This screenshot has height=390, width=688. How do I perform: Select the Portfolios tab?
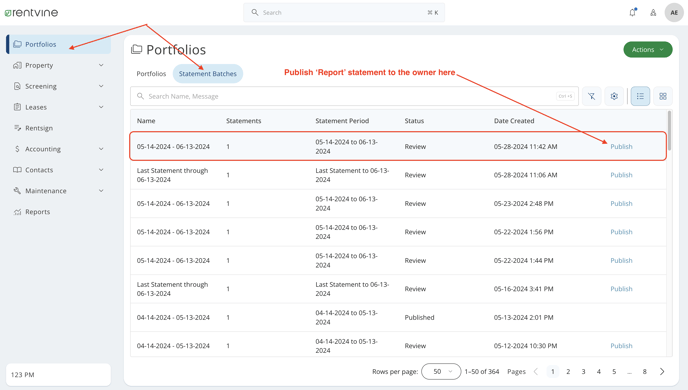[151, 74]
